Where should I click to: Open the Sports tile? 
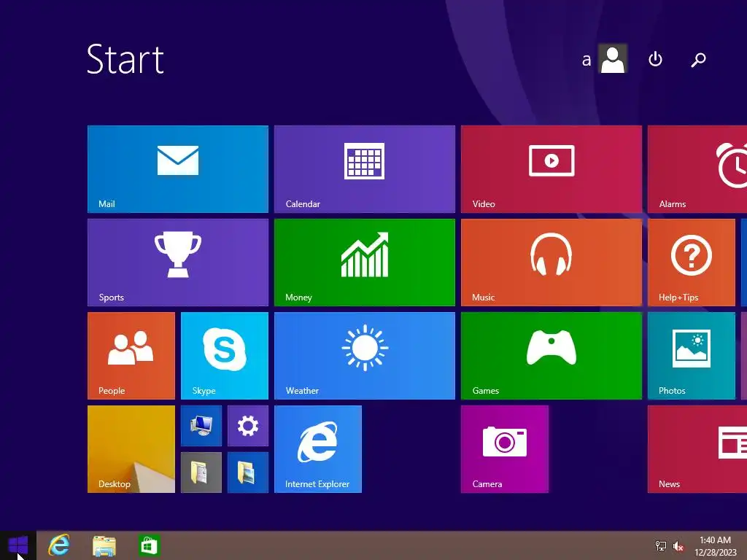178,262
